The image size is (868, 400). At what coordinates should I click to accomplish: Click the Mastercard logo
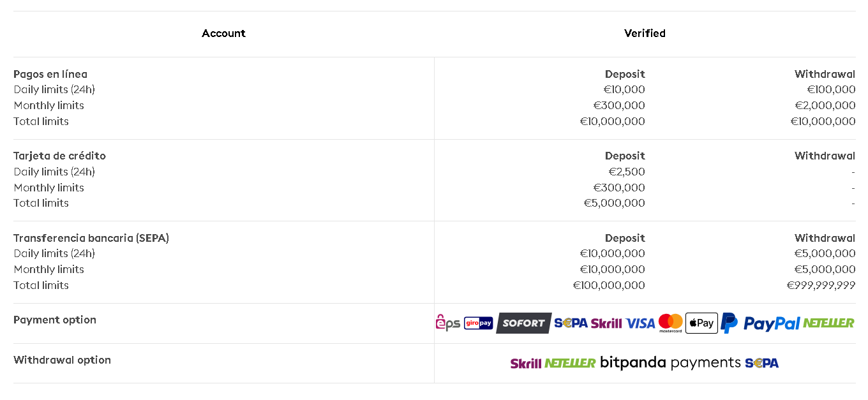[x=671, y=323]
